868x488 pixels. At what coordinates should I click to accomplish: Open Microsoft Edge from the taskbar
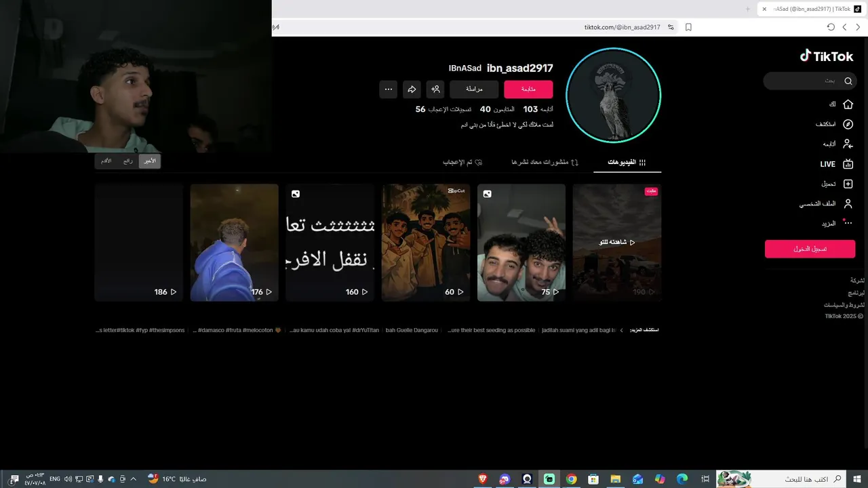pos(682,479)
